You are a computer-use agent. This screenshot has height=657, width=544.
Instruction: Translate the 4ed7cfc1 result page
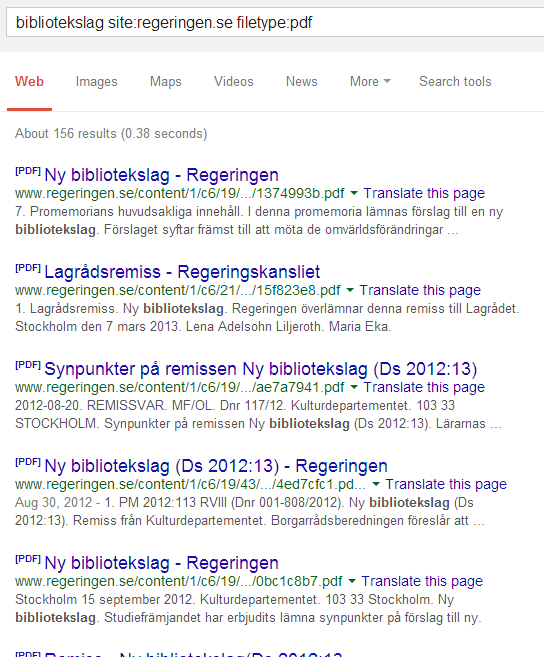446,484
